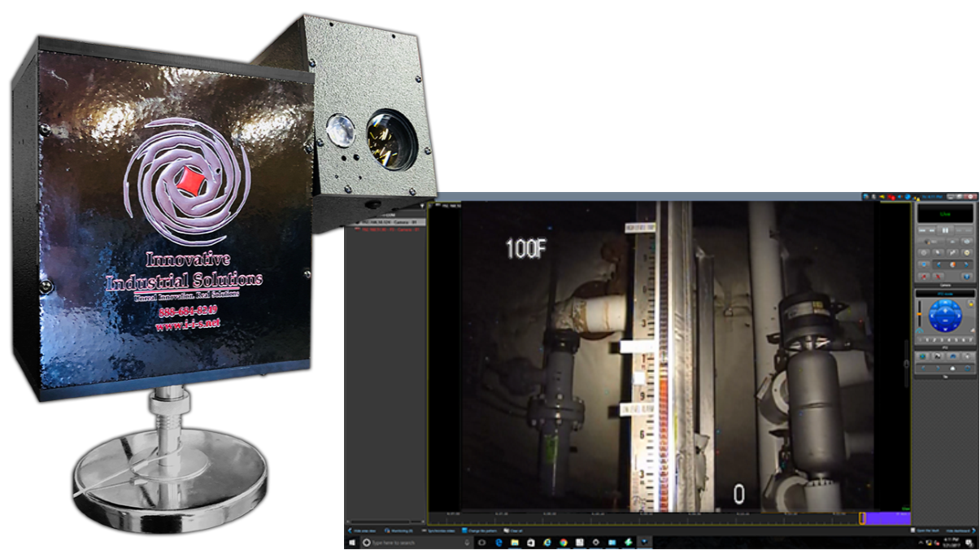Click the orange timeline position marker
Screen dimensions: 980x550
862,517
